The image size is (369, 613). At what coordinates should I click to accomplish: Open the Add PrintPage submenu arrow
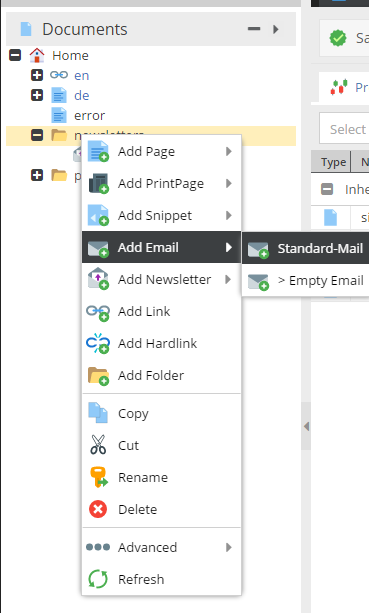[229, 183]
